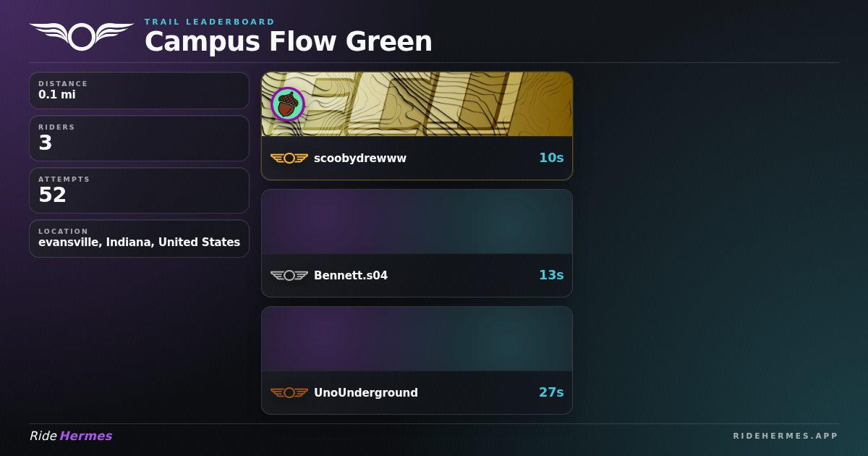
Task: Click the Distance 0.1 mi stat card
Action: (x=139, y=90)
